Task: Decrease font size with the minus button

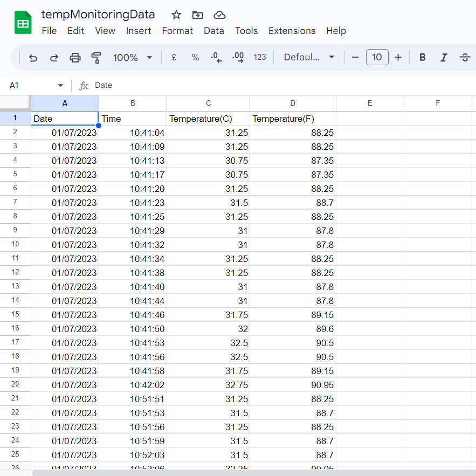Action: point(355,57)
